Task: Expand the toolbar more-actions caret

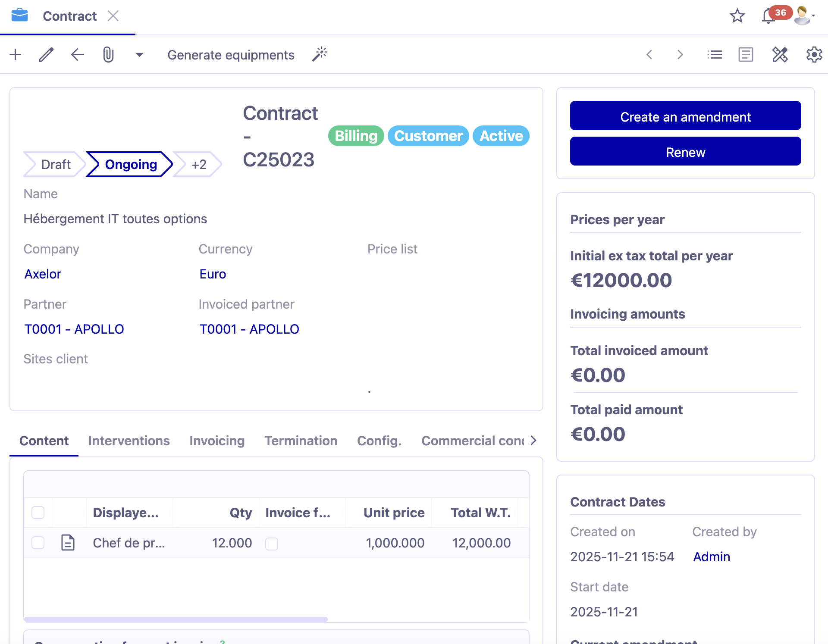Action: 139,55
